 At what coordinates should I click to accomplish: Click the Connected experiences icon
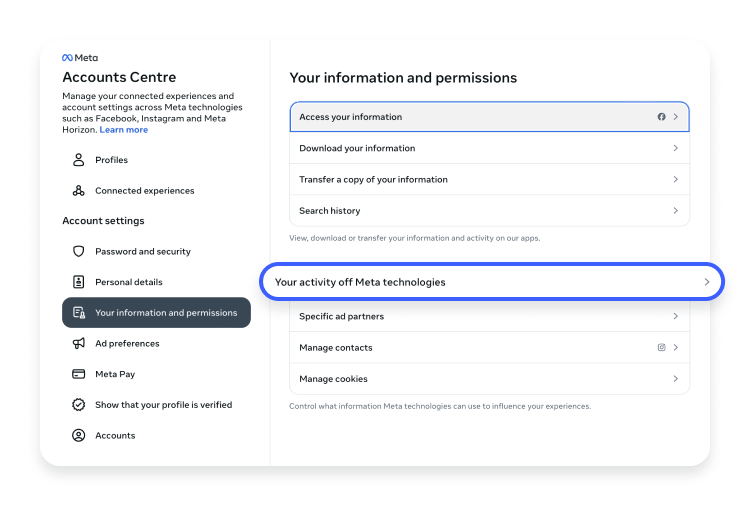tap(78, 191)
